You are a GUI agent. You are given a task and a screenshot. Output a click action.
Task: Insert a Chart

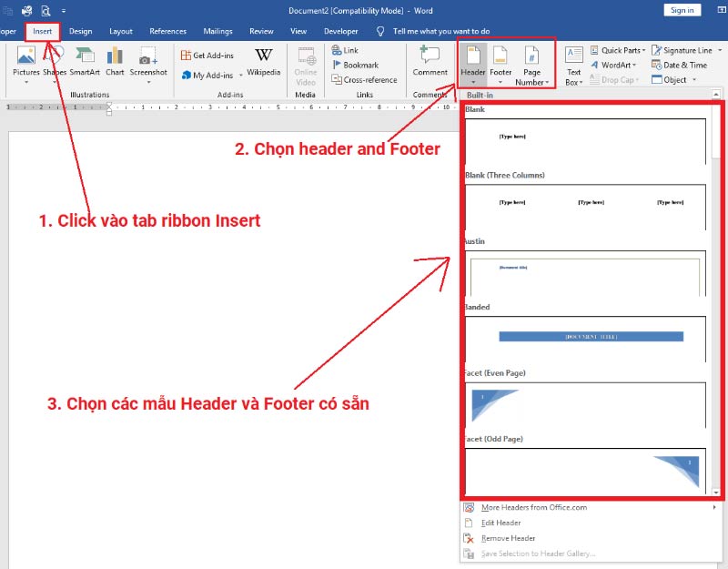(115, 61)
